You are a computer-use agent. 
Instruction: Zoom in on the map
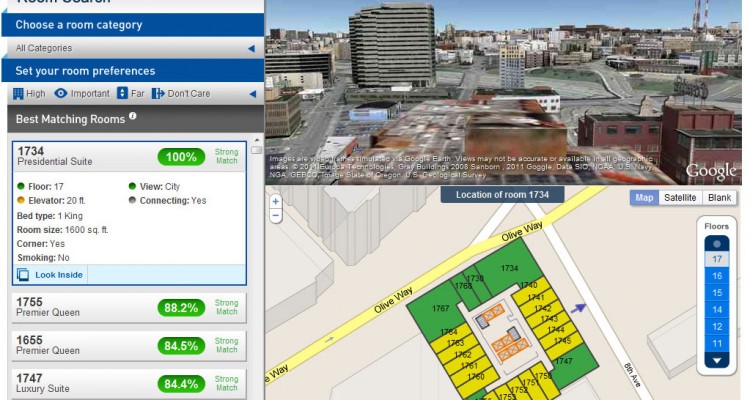(x=276, y=201)
